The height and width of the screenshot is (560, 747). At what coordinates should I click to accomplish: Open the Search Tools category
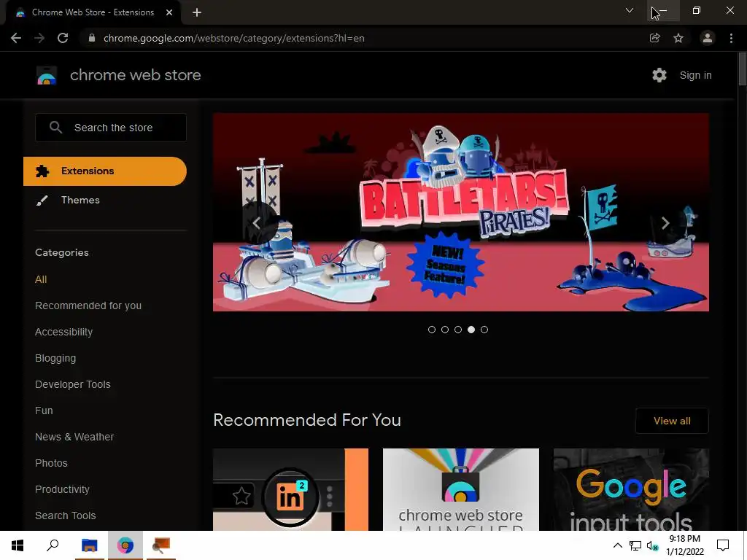click(x=65, y=516)
